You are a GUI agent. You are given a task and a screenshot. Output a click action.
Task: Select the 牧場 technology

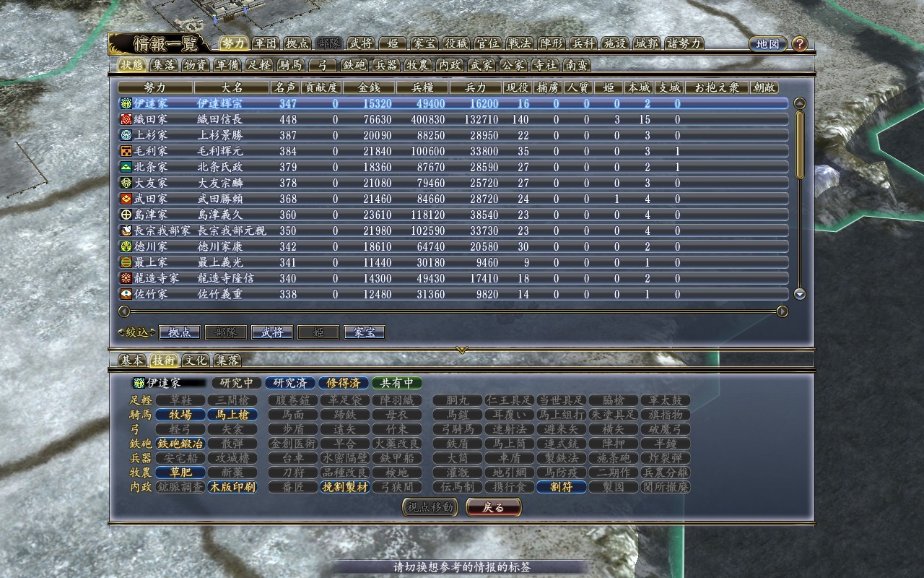[180, 415]
